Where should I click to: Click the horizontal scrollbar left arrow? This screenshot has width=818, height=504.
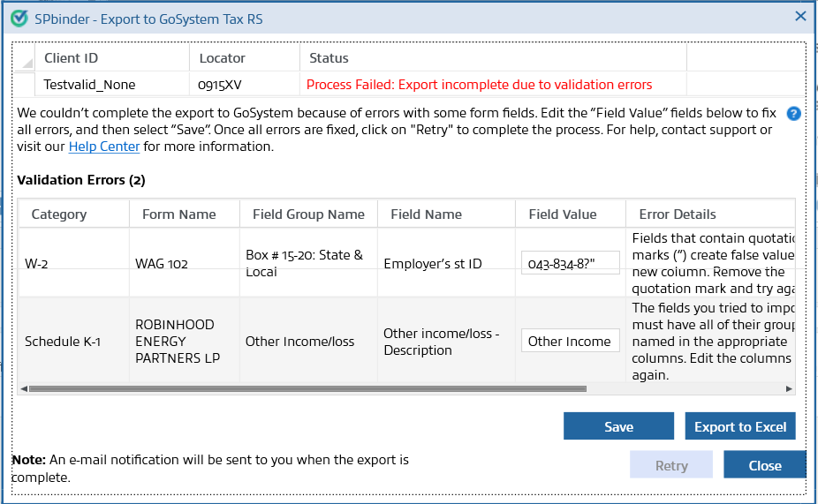coord(24,388)
